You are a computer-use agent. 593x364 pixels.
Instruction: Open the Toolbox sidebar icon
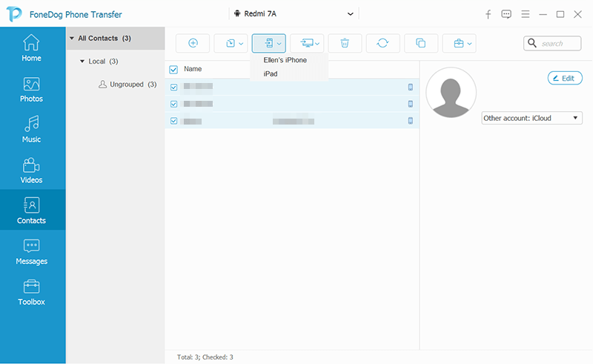coord(31,292)
